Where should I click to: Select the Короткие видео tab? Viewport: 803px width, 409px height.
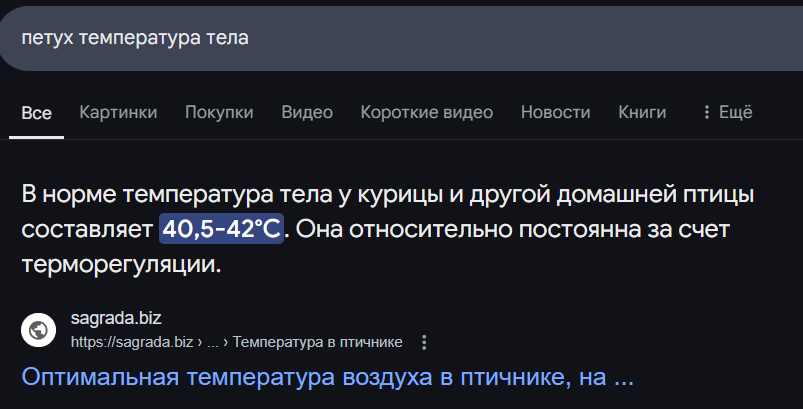427,112
